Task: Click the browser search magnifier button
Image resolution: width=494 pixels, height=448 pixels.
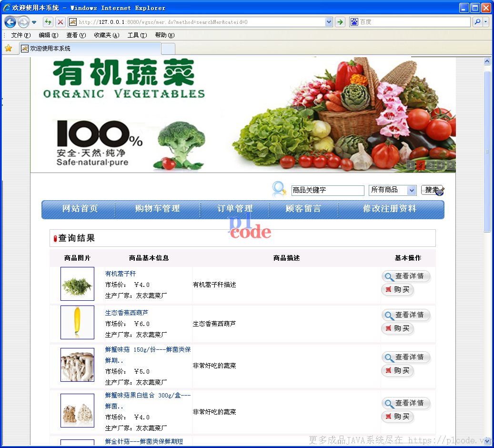Action: point(478,22)
